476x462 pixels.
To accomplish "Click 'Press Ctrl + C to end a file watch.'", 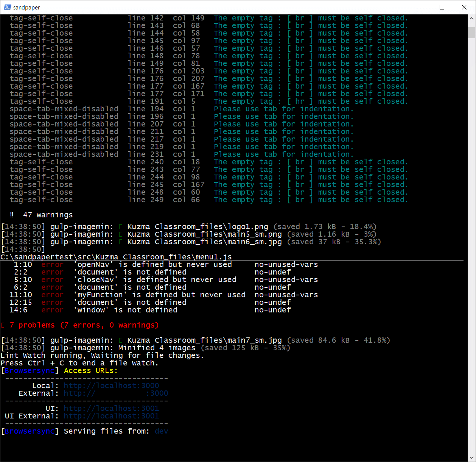I will click(79, 363).
